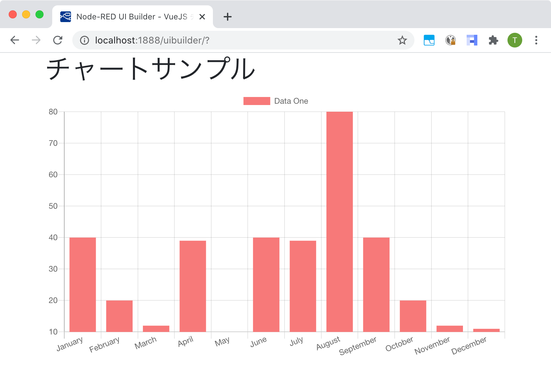Select the Node-RED UI Builder tab
The image size is (551, 392).
[x=133, y=17]
